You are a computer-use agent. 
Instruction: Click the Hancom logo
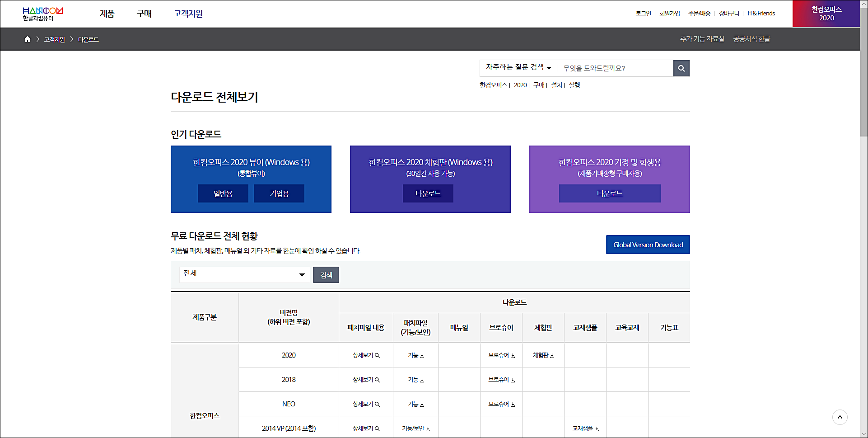click(43, 14)
